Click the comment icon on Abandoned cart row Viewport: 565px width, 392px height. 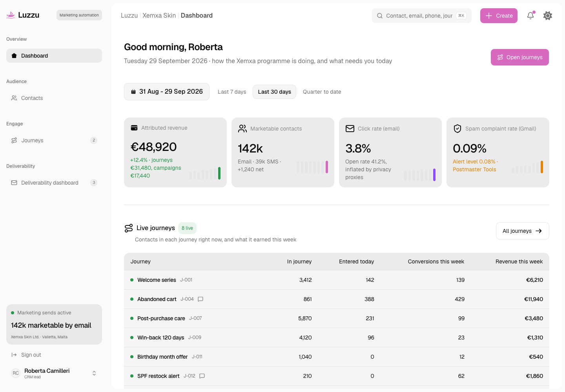200,299
